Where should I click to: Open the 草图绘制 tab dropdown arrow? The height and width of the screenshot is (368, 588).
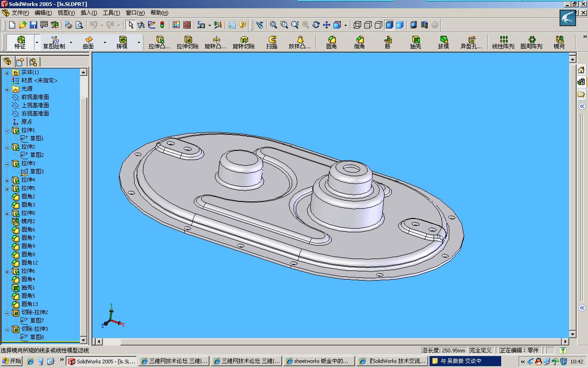(71, 43)
